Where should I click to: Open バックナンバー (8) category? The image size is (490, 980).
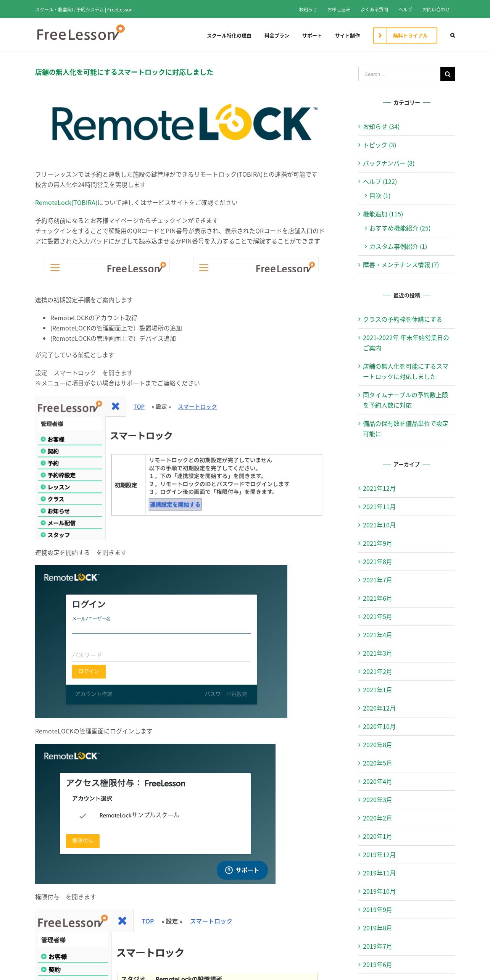coord(388,163)
